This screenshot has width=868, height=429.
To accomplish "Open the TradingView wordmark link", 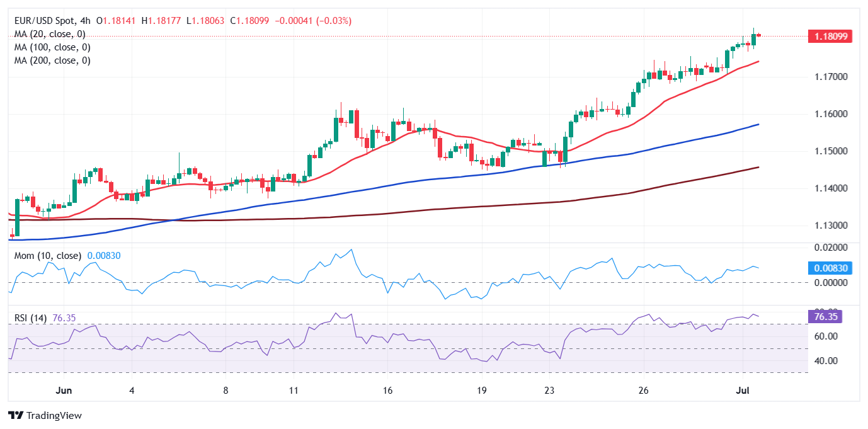I will 54,416.
